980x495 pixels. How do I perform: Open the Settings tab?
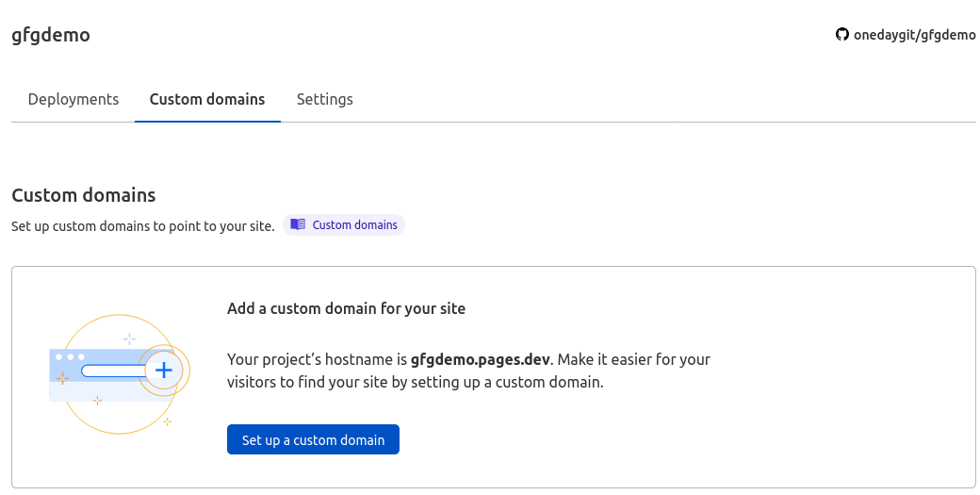tap(325, 99)
